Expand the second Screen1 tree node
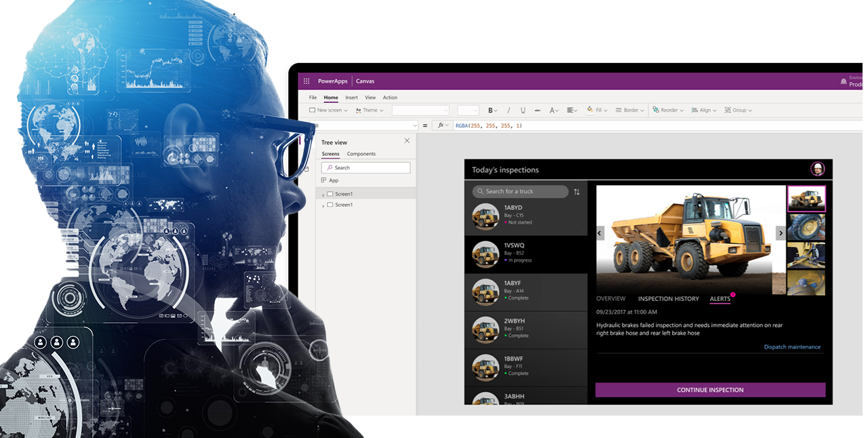Screen dimensions: 868x438 pyautogui.click(x=323, y=205)
